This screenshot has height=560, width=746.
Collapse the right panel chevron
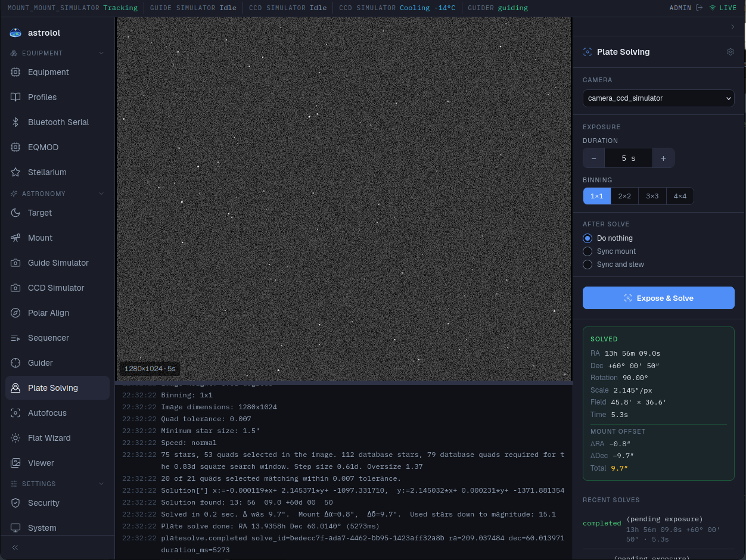tap(732, 27)
